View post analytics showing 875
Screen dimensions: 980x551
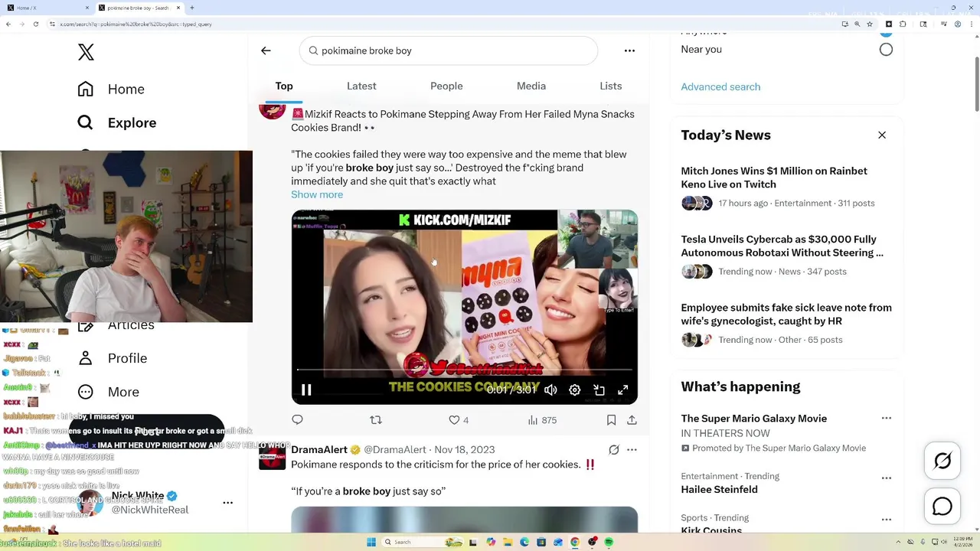point(542,419)
